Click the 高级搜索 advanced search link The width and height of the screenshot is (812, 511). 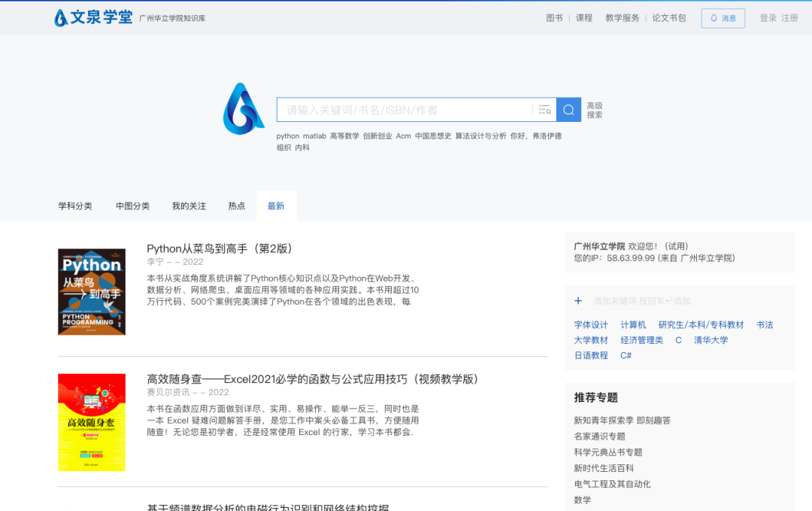click(x=595, y=111)
